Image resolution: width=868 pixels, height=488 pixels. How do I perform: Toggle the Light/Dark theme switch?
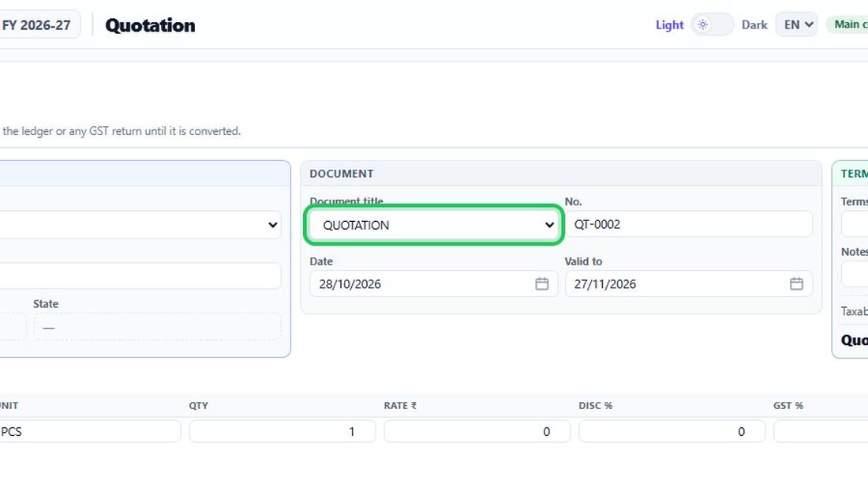pos(712,25)
